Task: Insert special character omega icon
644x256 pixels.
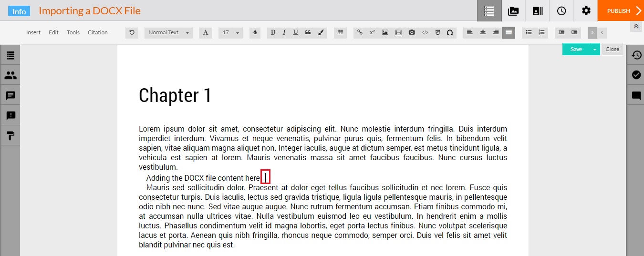Action: (x=450, y=32)
